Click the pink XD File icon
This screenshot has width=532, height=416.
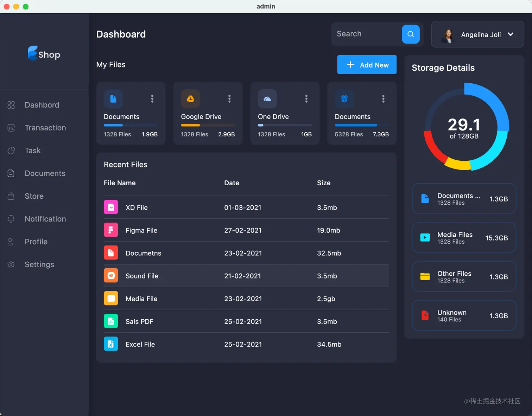click(x=111, y=207)
